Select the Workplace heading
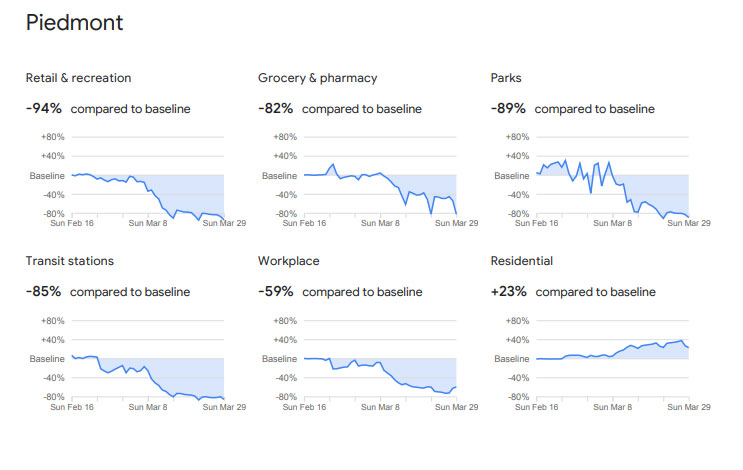Screen dimensions: 743x470 tap(289, 262)
